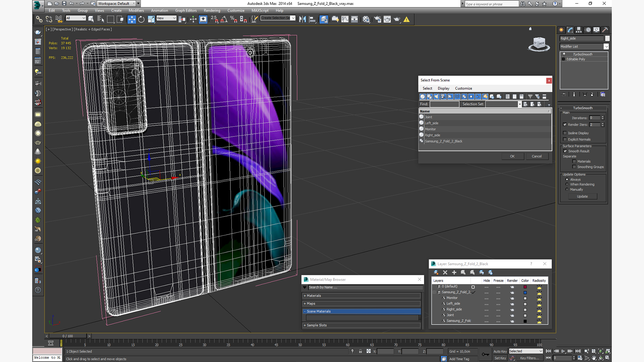This screenshot has width=644, height=362.
Task: Click the TurboSmooth Update button
Action: 582,196
